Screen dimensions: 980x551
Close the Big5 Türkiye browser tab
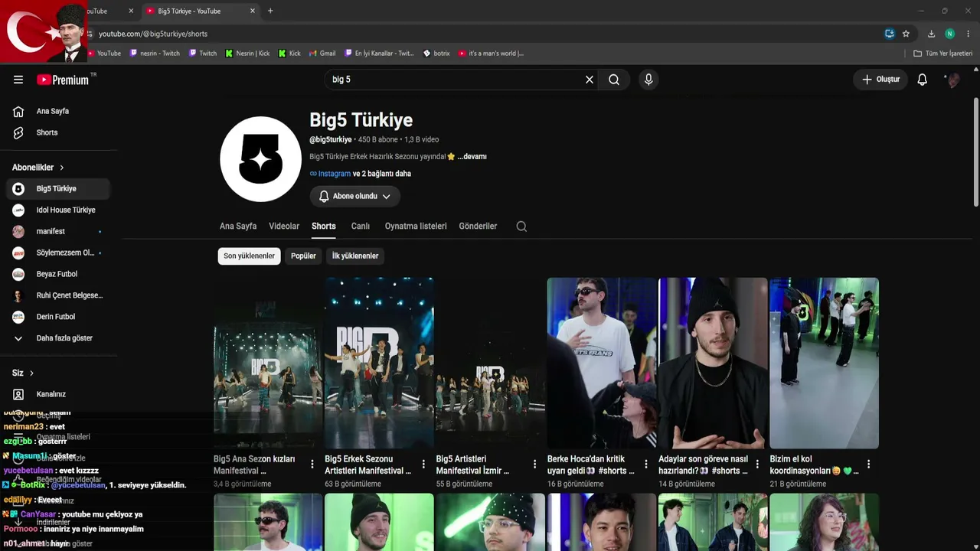(253, 11)
